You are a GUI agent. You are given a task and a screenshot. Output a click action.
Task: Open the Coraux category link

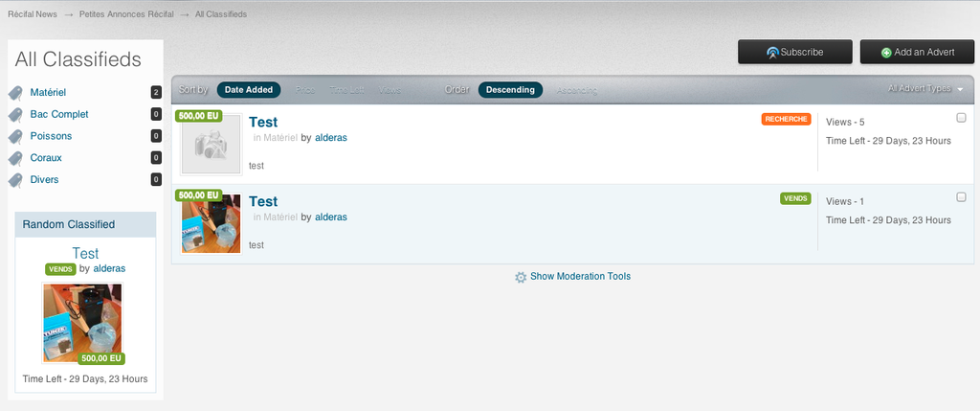[x=46, y=158]
